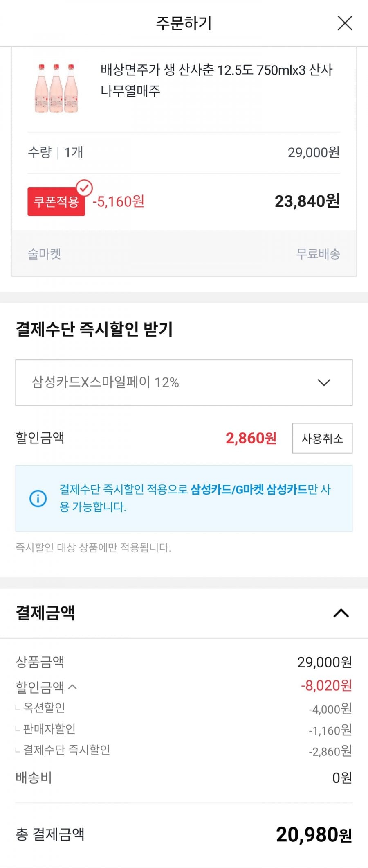
Task: Tap the 산사춘 bottles product thumbnail
Action: 56,88
